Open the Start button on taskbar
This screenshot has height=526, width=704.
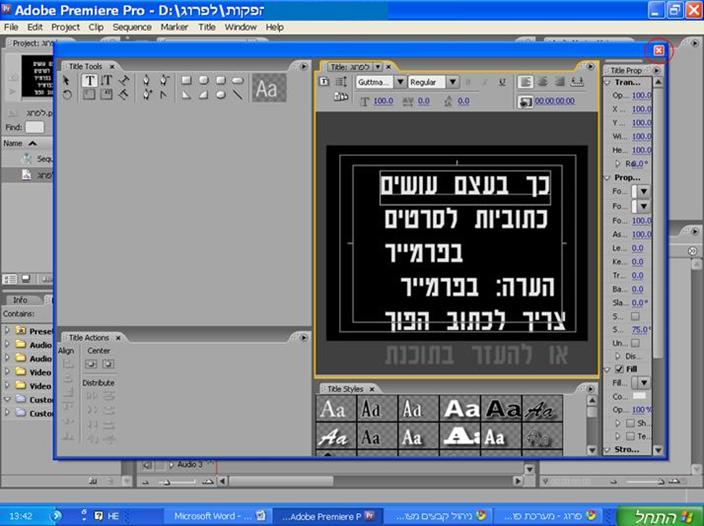[660, 517]
